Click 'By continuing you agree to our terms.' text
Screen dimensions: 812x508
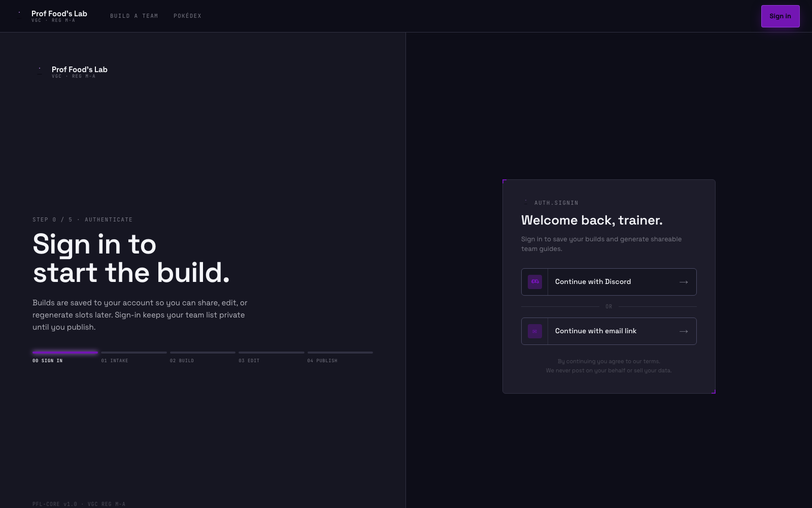tap(609, 361)
